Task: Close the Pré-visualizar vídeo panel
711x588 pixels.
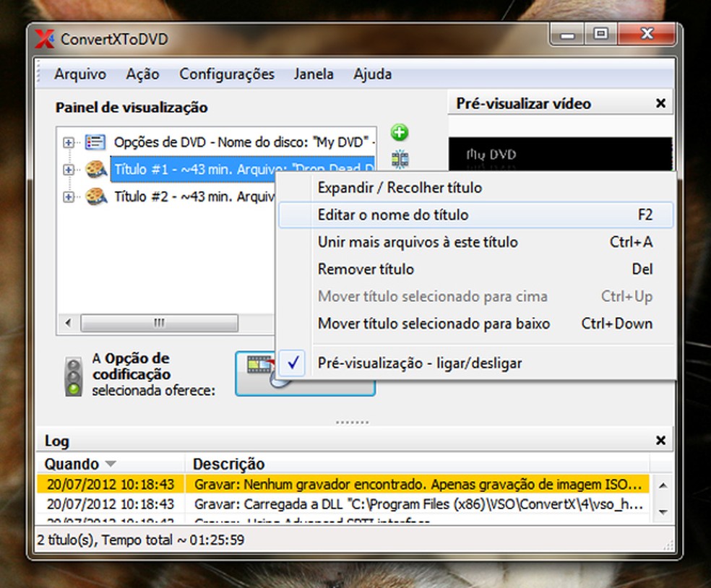Action: pos(660,103)
